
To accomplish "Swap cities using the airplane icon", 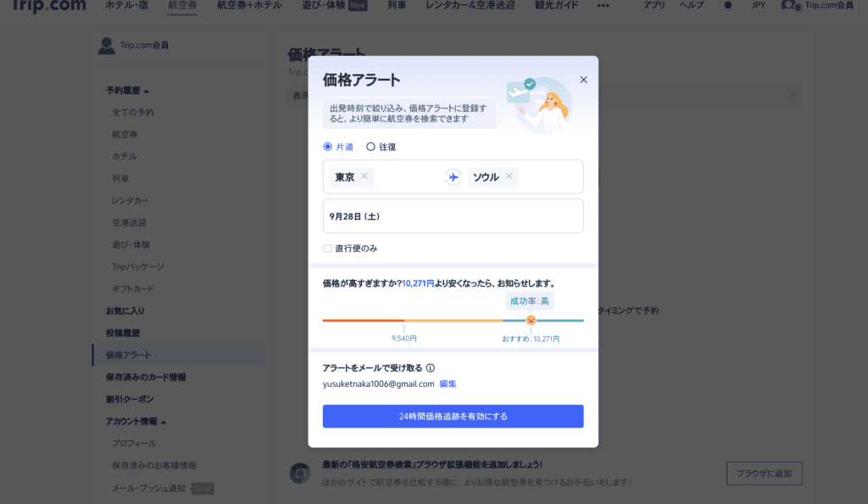I will (x=453, y=177).
